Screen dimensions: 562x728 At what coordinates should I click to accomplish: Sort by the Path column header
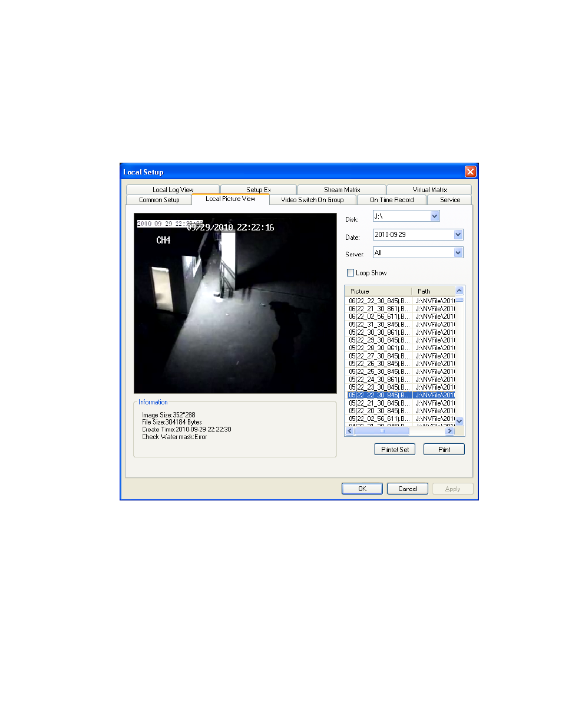[433, 291]
